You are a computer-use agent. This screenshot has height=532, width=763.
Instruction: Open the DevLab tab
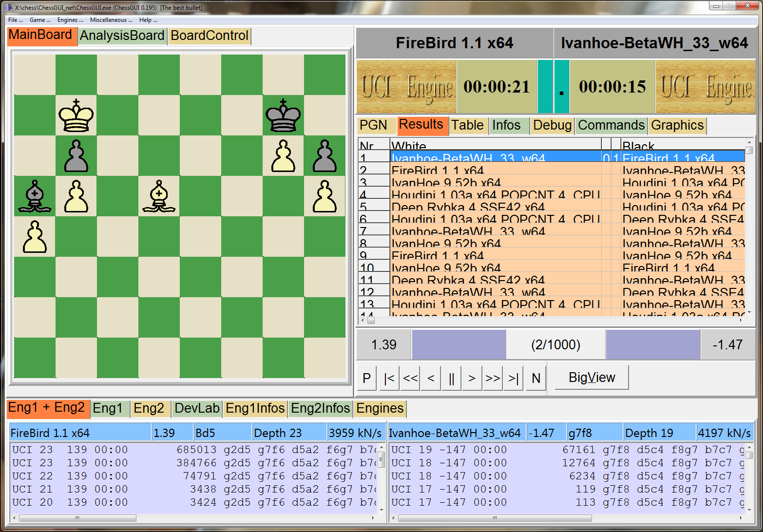(197, 409)
